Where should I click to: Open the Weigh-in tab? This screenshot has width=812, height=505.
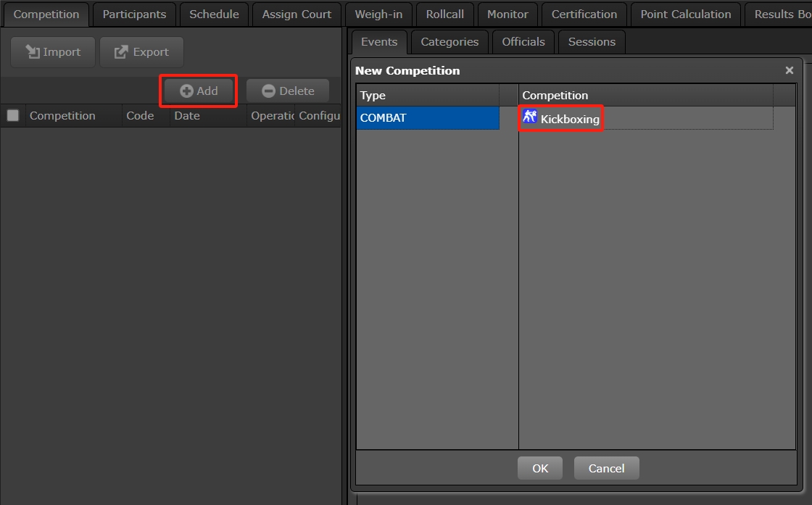click(x=378, y=14)
